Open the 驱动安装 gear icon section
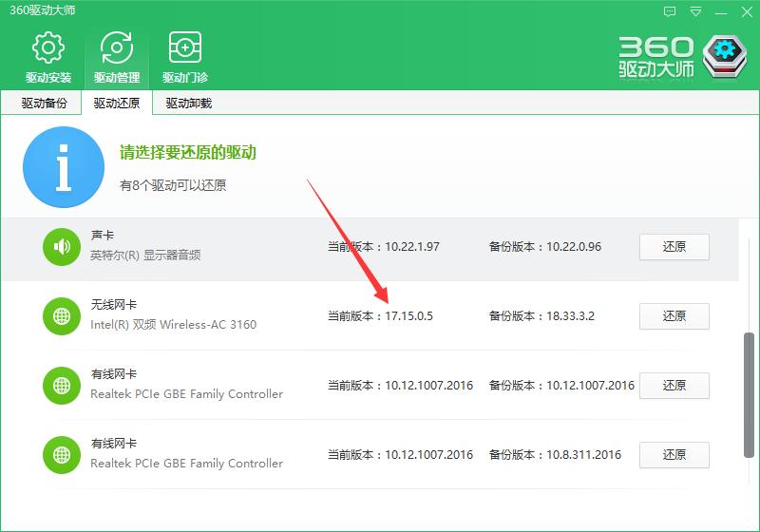This screenshot has width=760, height=532. coord(48,57)
